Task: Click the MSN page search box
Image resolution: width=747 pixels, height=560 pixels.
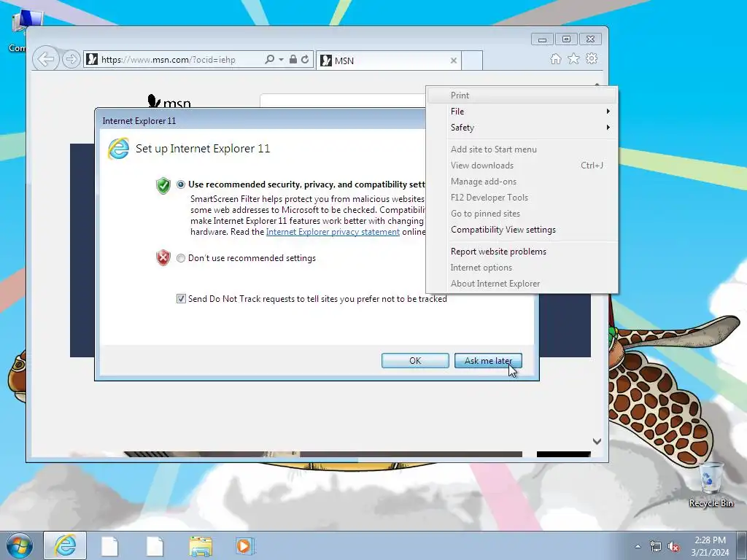Action: pyautogui.click(x=342, y=101)
